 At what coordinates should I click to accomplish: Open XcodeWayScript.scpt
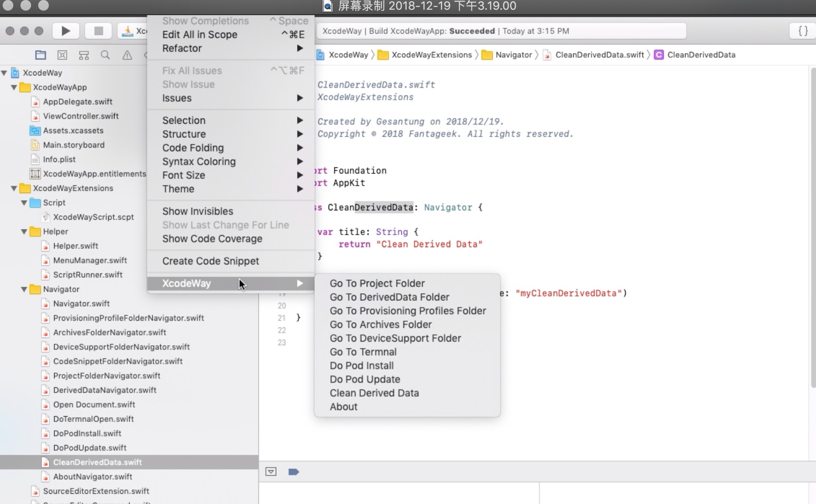point(93,217)
